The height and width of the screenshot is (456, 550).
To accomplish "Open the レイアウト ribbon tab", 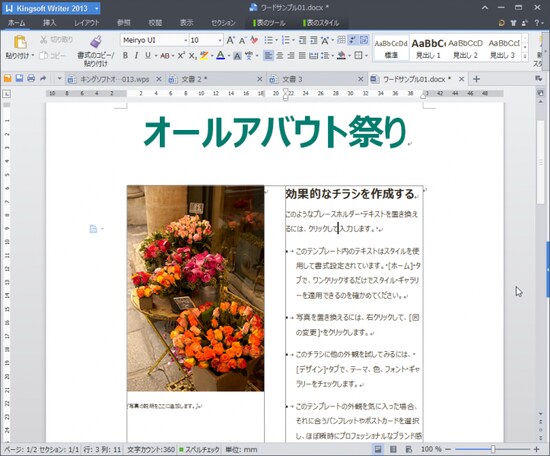I will click(87, 23).
